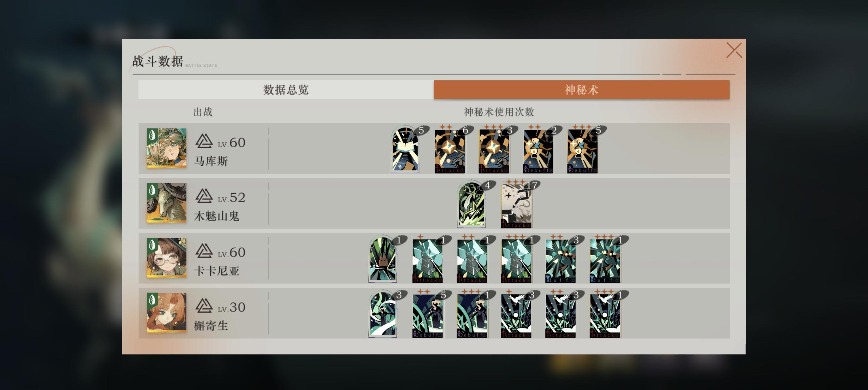Viewport: 868px width, 390px height.
Task: Select the 神秘术 tab
Action: click(x=582, y=90)
